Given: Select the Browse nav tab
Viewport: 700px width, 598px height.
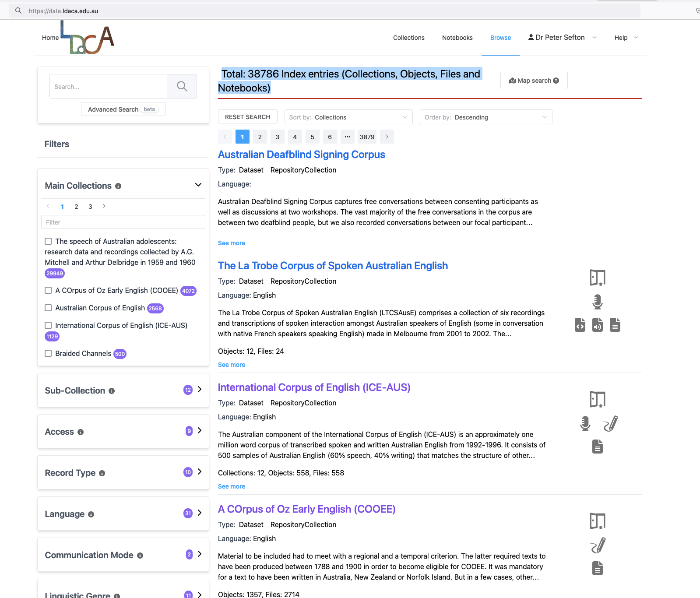Looking at the screenshot, I should pos(500,38).
